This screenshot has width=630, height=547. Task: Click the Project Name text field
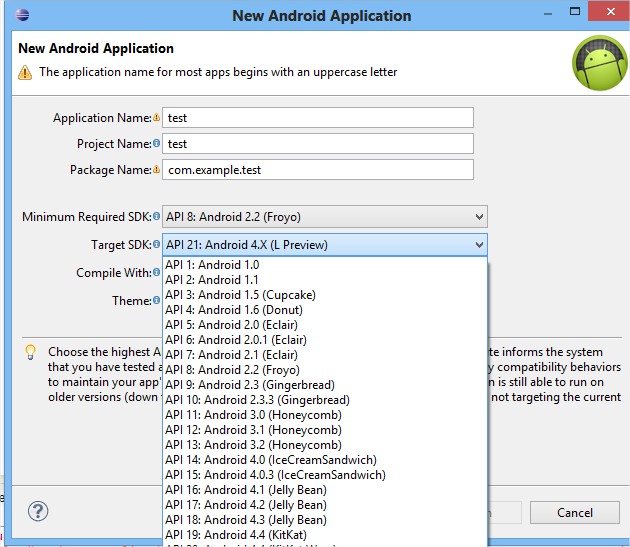318,143
